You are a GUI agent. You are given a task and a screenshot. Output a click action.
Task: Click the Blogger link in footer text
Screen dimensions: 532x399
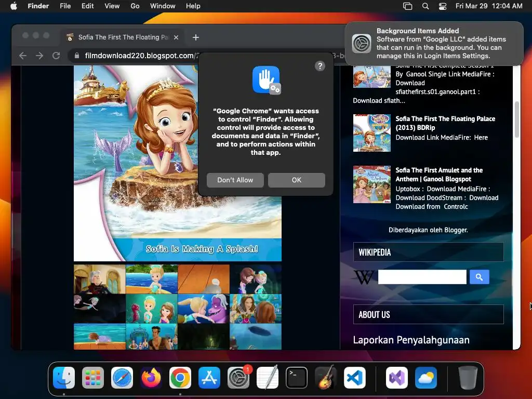pyautogui.click(x=456, y=230)
